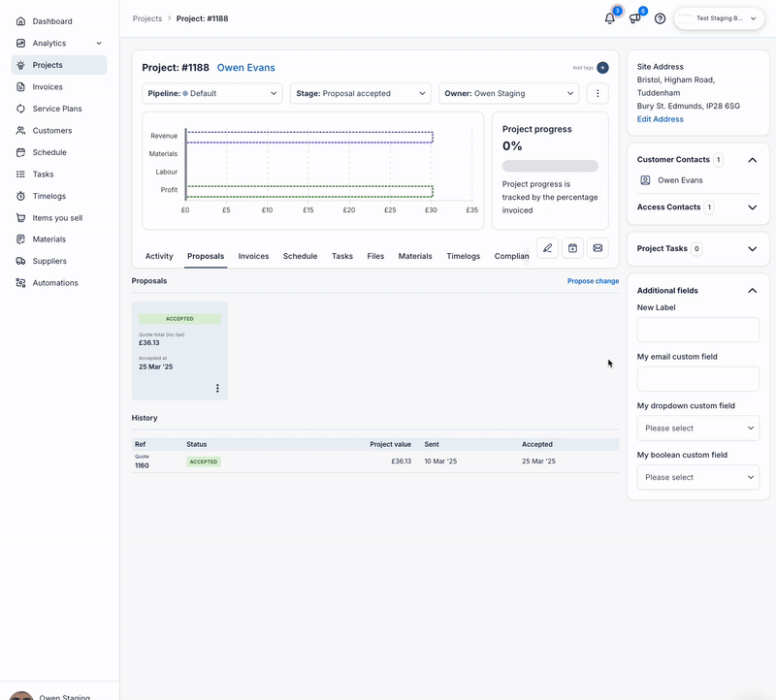
Task: Click the Propose change link
Action: [593, 281]
